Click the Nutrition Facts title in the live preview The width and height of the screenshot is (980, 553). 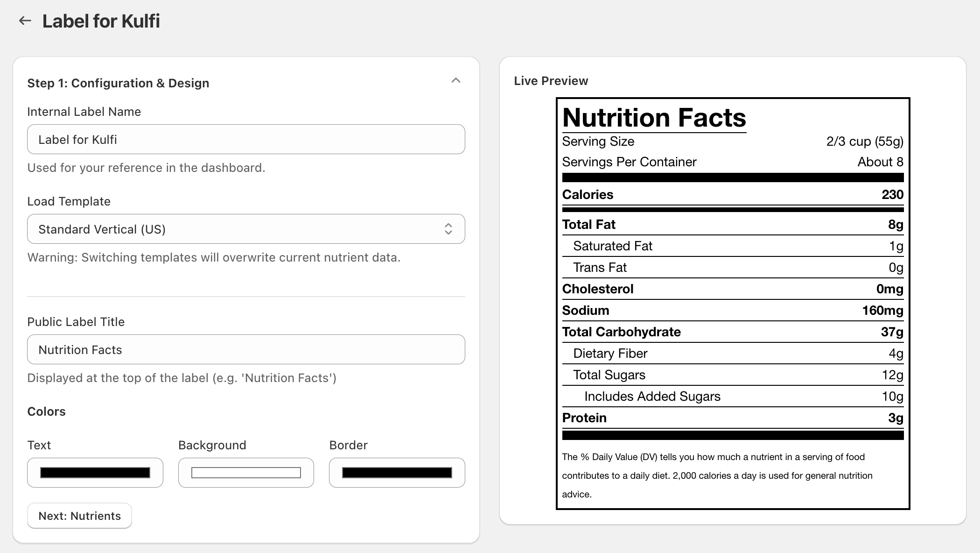(x=654, y=118)
